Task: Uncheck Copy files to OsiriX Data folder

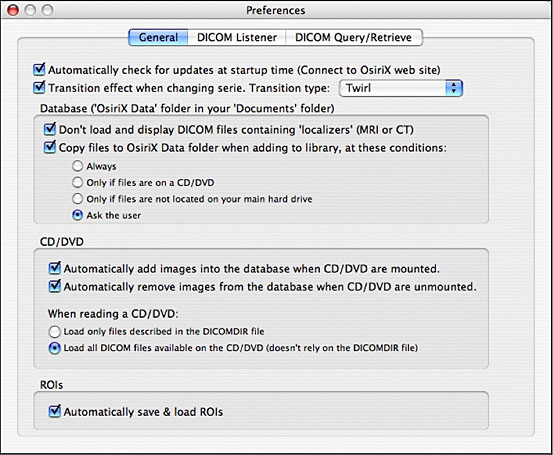Action: tap(50, 147)
